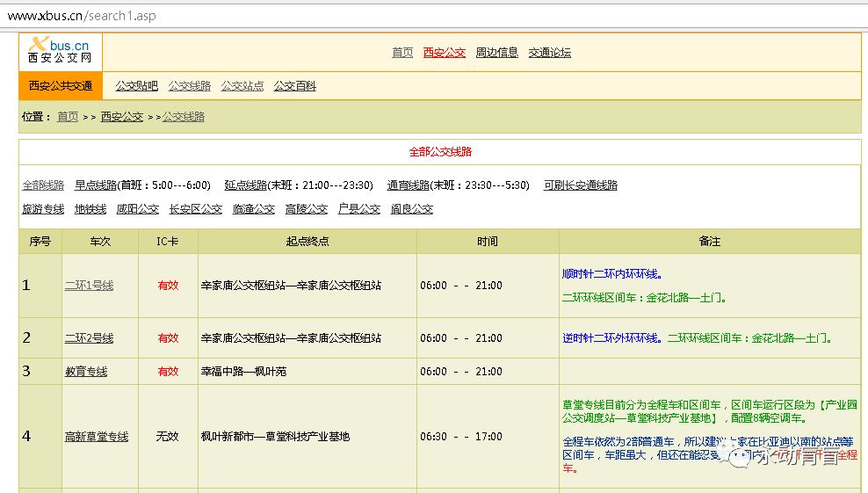The image size is (868, 493).
Task: Click row number 1 cell
Action: 40,286
